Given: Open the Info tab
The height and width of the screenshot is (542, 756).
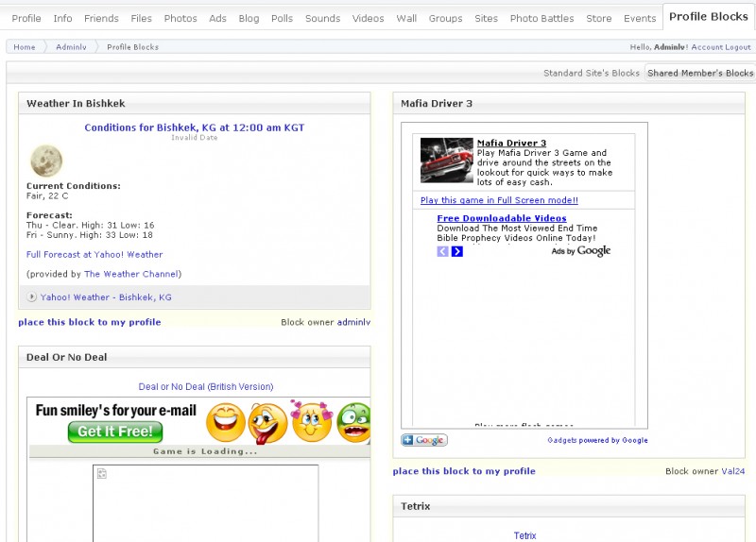Looking at the screenshot, I should pyautogui.click(x=62, y=18).
